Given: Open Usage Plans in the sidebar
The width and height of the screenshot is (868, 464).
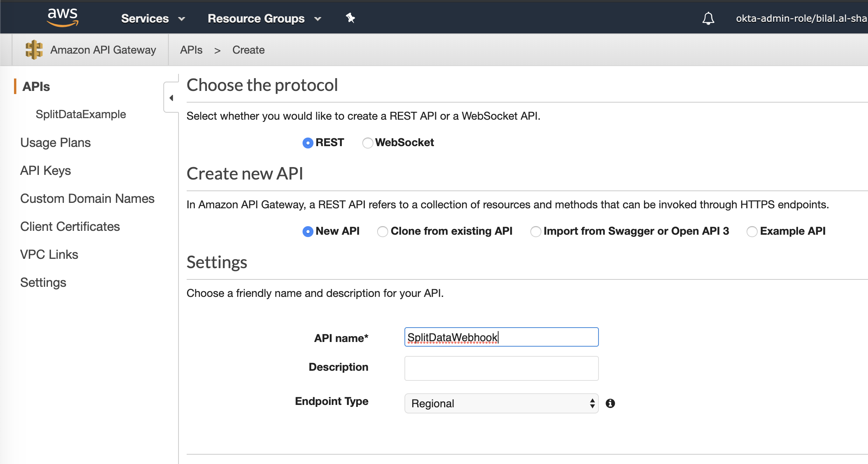Looking at the screenshot, I should (x=55, y=143).
